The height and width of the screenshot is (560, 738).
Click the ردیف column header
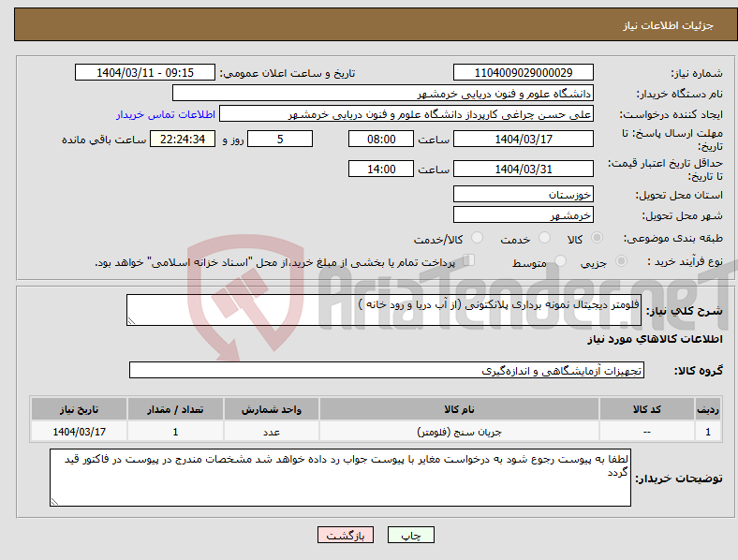708,409
